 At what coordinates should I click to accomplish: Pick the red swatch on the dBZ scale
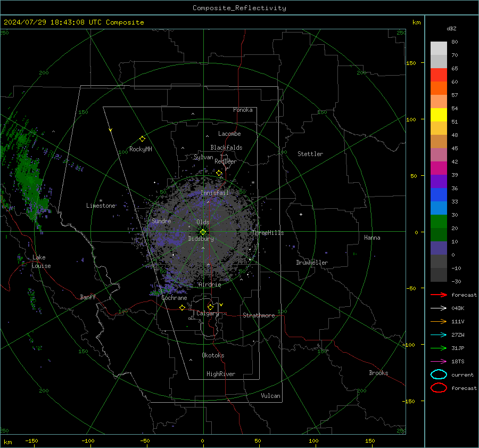click(x=439, y=75)
